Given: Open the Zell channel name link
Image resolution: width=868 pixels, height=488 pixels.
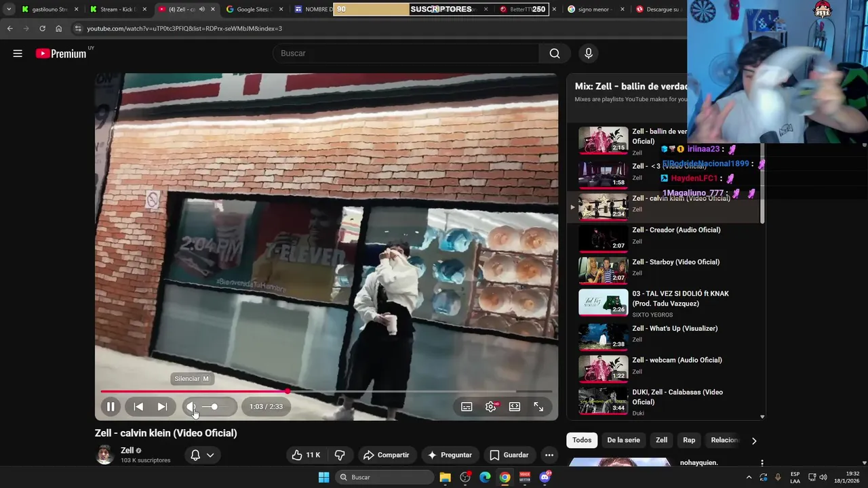Looking at the screenshot, I should point(127,450).
